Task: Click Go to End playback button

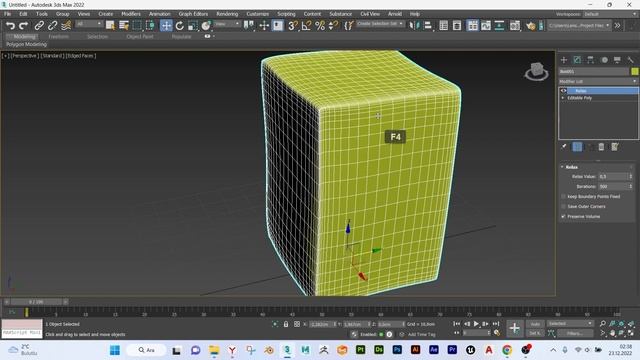Action: [x=496, y=324]
